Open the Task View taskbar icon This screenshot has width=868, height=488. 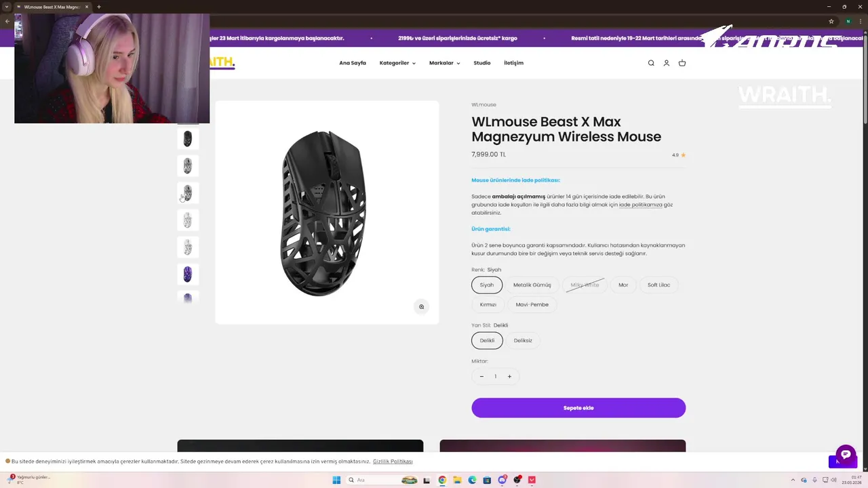pyautogui.click(x=427, y=480)
